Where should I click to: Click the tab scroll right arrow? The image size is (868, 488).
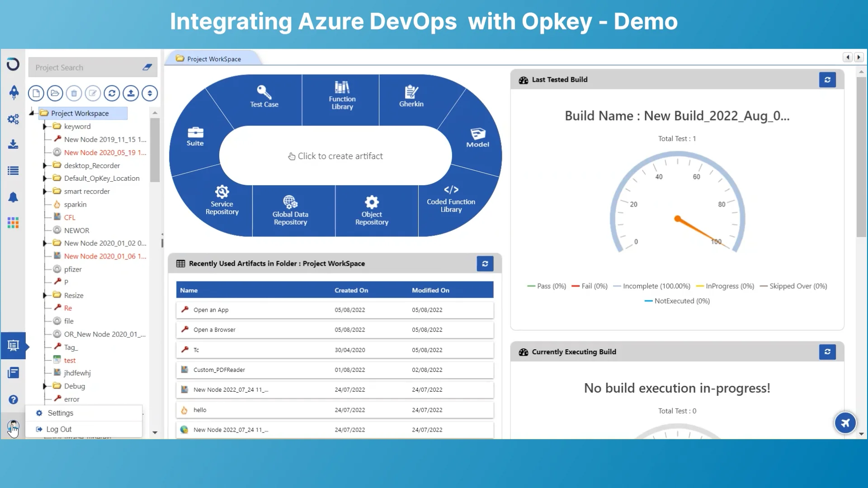859,57
